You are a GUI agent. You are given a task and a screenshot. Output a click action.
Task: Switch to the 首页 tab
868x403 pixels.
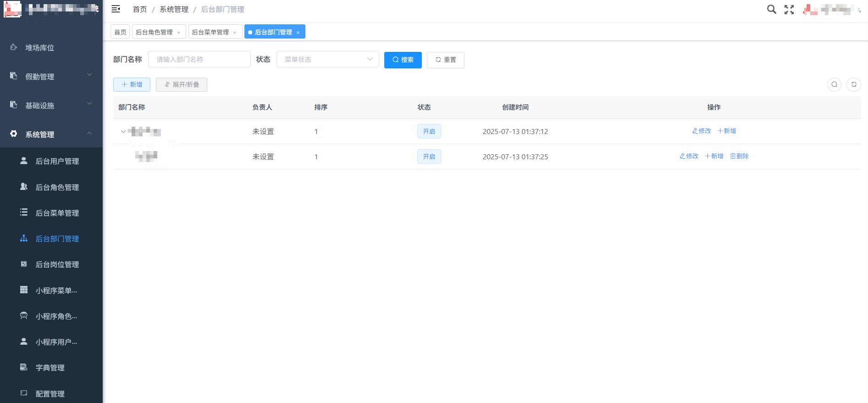click(120, 32)
